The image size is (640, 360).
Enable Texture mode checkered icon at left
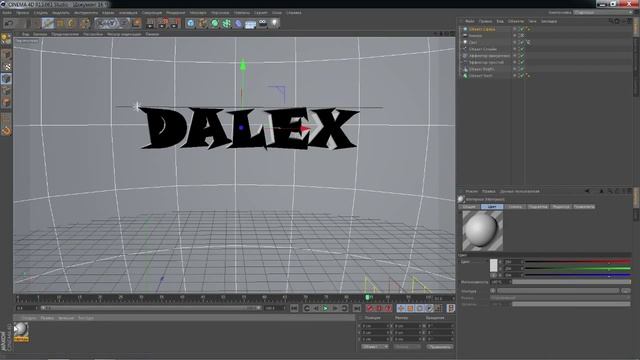[6, 67]
